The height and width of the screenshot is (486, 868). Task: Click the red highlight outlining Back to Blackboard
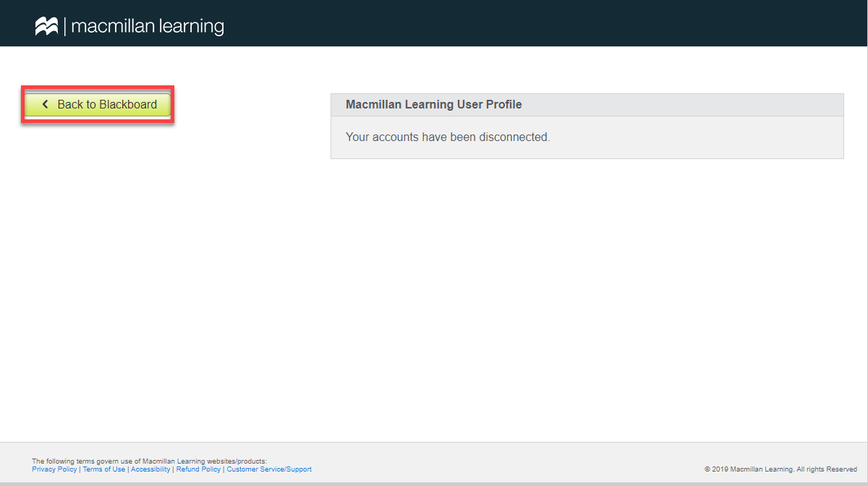click(x=98, y=88)
